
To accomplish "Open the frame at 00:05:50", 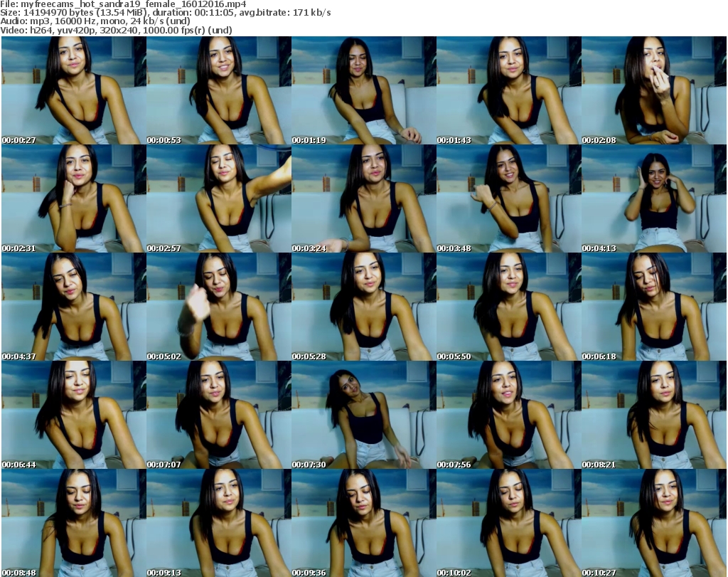I will coord(509,307).
